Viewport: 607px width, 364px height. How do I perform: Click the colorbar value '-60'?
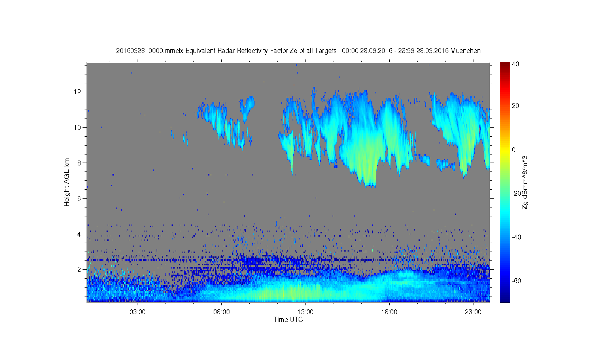tap(516, 281)
